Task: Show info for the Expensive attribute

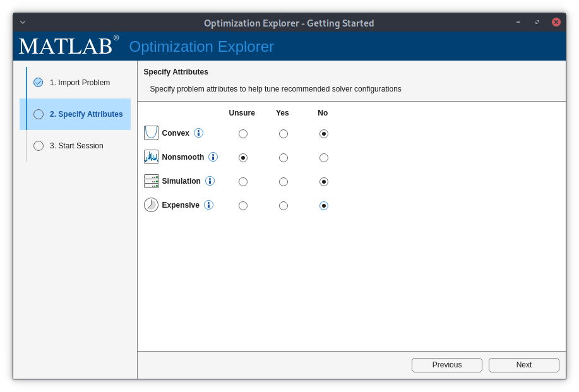Action: [209, 205]
